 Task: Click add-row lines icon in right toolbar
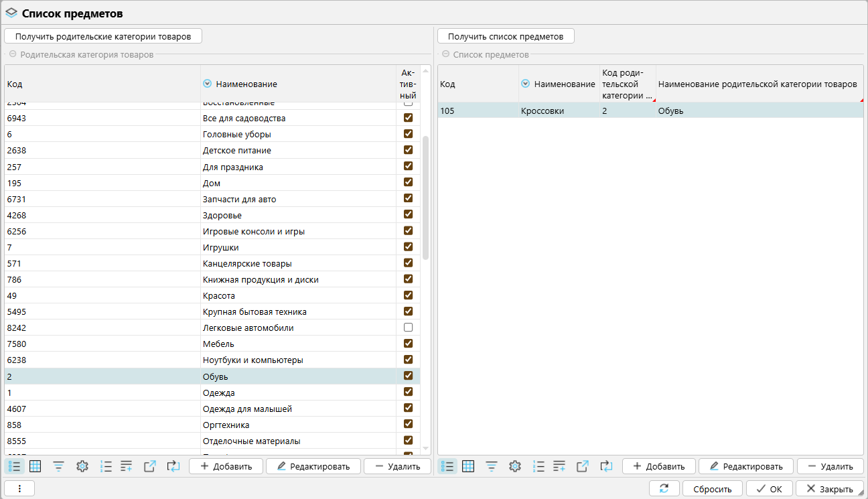(x=559, y=466)
